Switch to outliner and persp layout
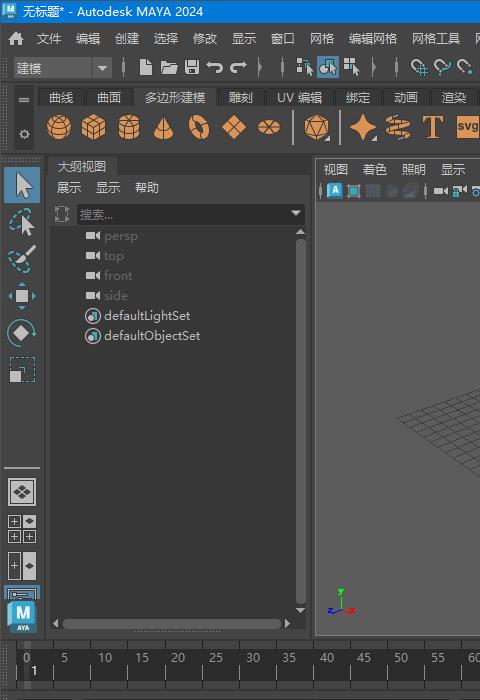This screenshot has width=480, height=700. click(22, 566)
